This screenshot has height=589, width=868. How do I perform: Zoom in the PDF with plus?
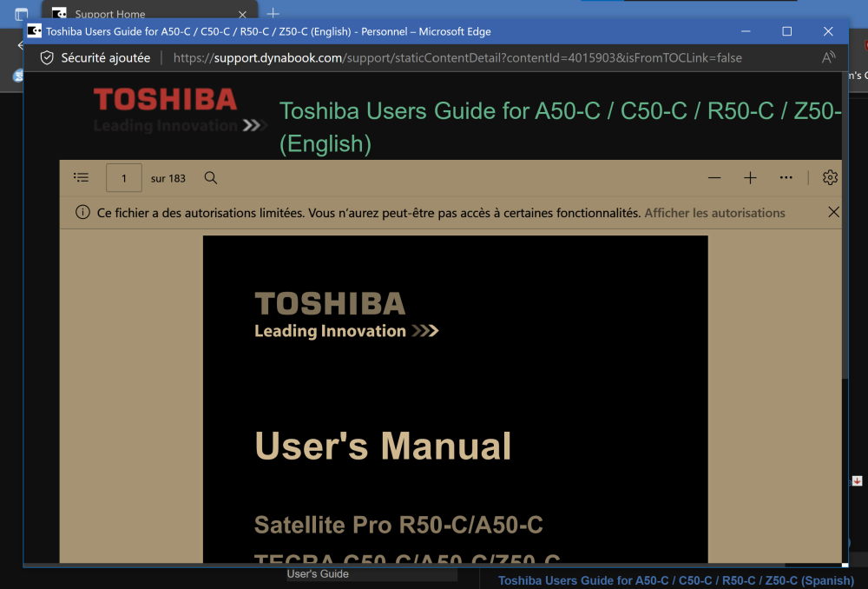[750, 178]
